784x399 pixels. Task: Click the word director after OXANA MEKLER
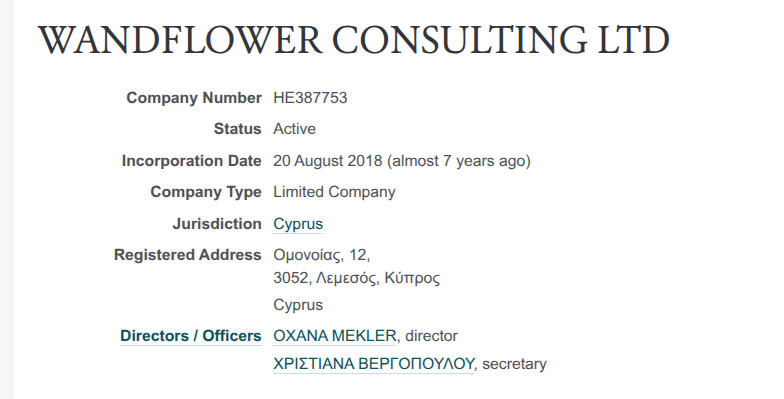(x=432, y=336)
